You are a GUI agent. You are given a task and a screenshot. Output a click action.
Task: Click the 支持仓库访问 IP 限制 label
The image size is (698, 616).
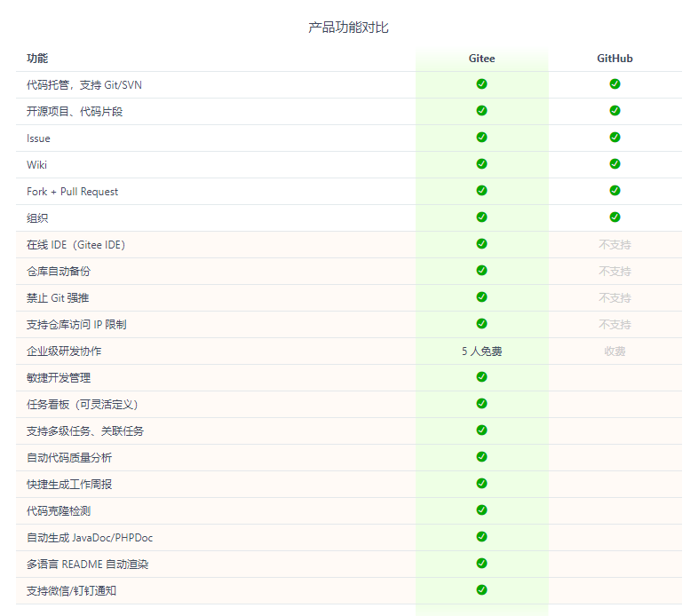click(76, 325)
